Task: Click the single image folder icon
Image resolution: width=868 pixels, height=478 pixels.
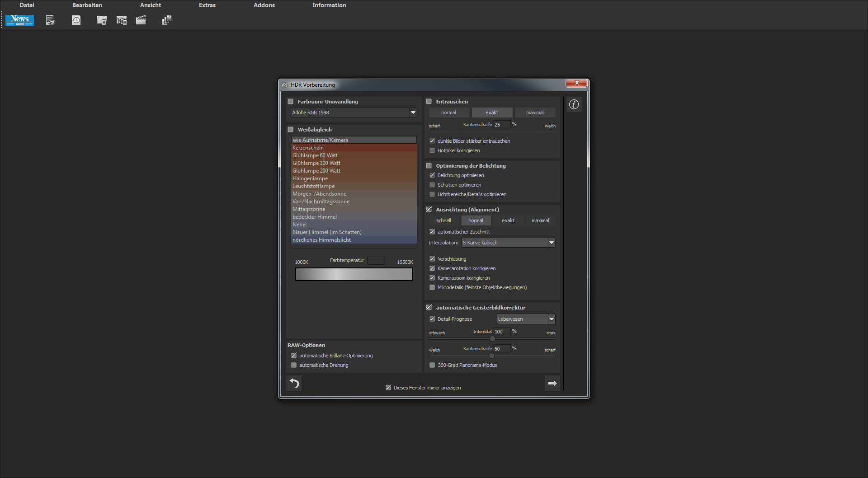Action: (x=102, y=20)
